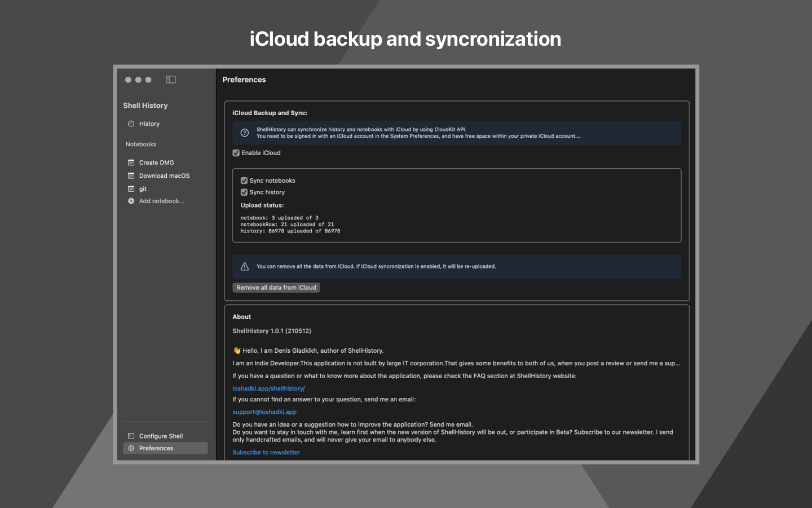Click the support@loshadki.app email link

click(x=264, y=412)
